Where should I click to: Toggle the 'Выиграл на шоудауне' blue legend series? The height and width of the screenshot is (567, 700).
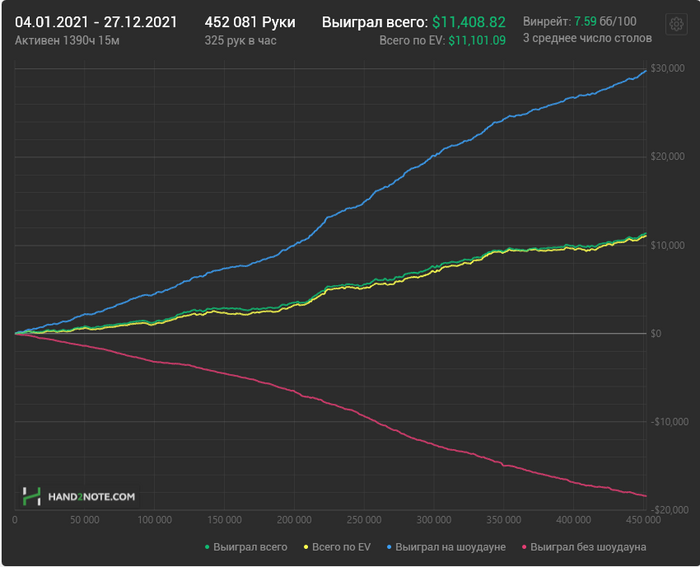[446, 547]
